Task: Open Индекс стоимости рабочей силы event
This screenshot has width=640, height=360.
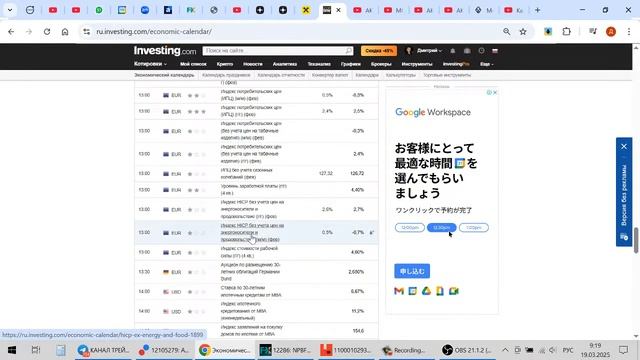Action: point(249,252)
